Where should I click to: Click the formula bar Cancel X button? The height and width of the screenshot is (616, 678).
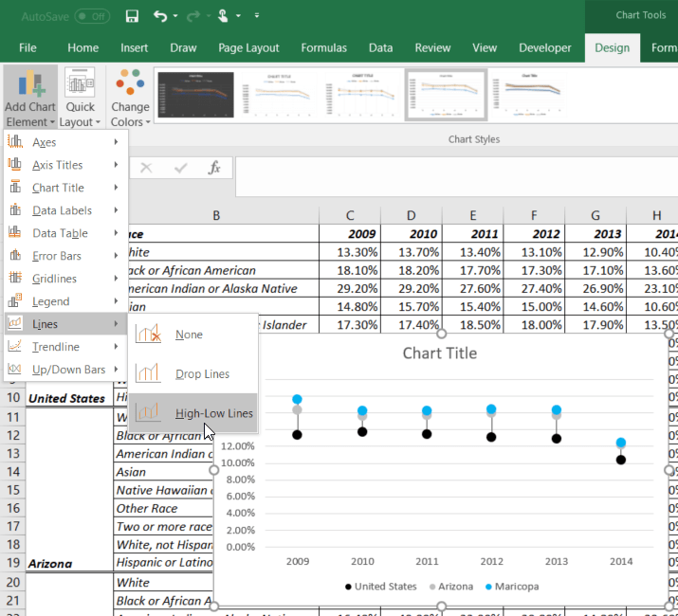coord(146,168)
